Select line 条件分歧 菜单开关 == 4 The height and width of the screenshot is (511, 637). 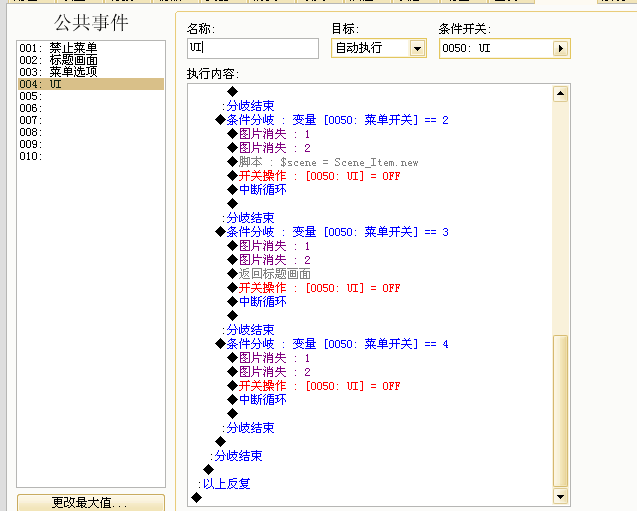coord(332,344)
